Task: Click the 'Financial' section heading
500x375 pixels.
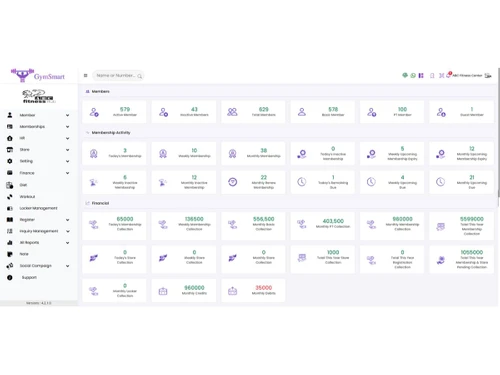Action: coord(100,203)
